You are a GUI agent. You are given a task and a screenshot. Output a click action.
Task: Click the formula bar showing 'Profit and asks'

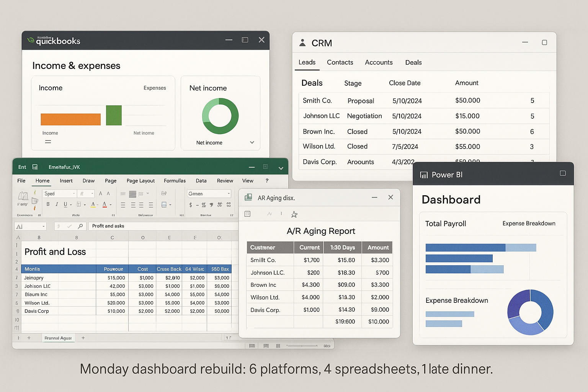coord(164,226)
